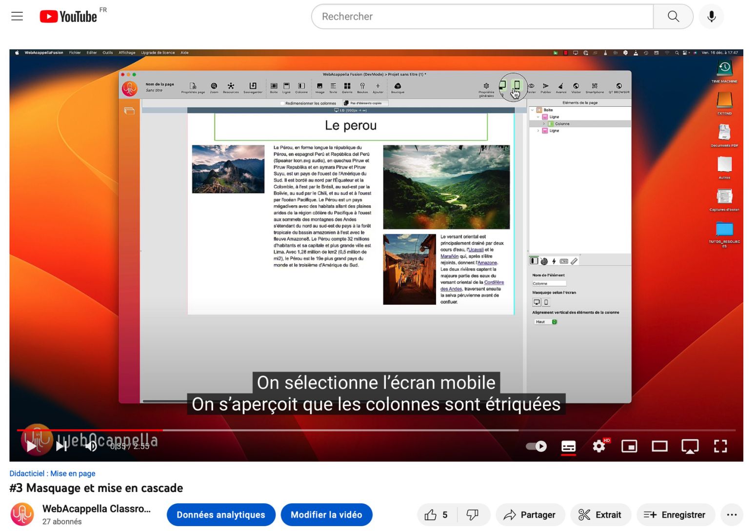Toggle the autoplay switch off

537,446
